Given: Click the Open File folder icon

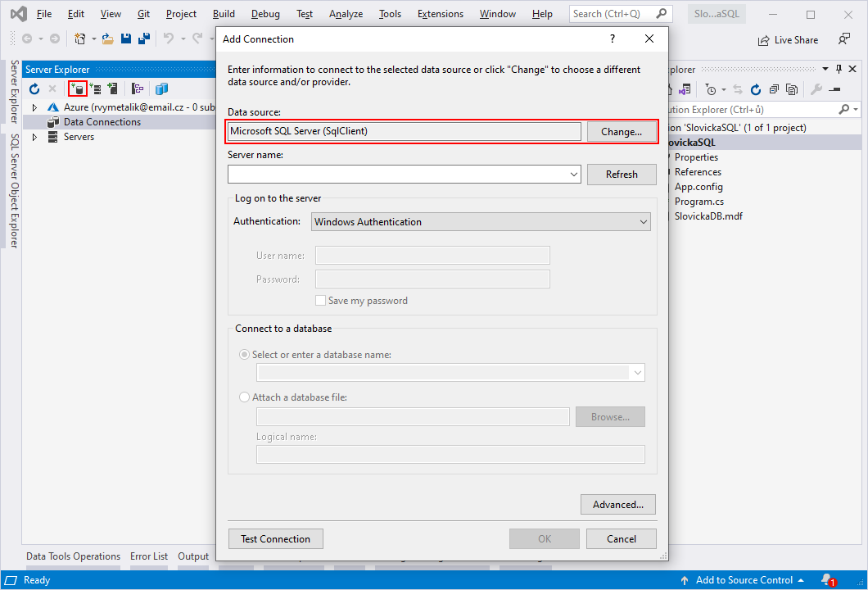Looking at the screenshot, I should (x=108, y=39).
